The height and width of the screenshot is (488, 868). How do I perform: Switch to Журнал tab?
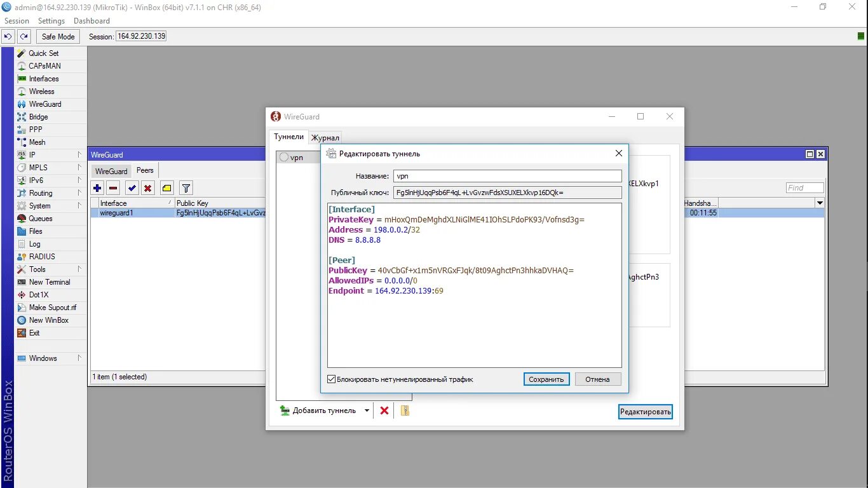[x=325, y=138]
